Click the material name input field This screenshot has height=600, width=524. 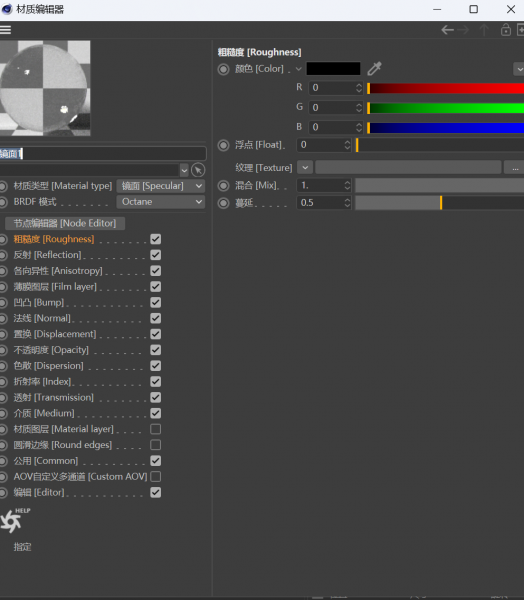(103, 153)
